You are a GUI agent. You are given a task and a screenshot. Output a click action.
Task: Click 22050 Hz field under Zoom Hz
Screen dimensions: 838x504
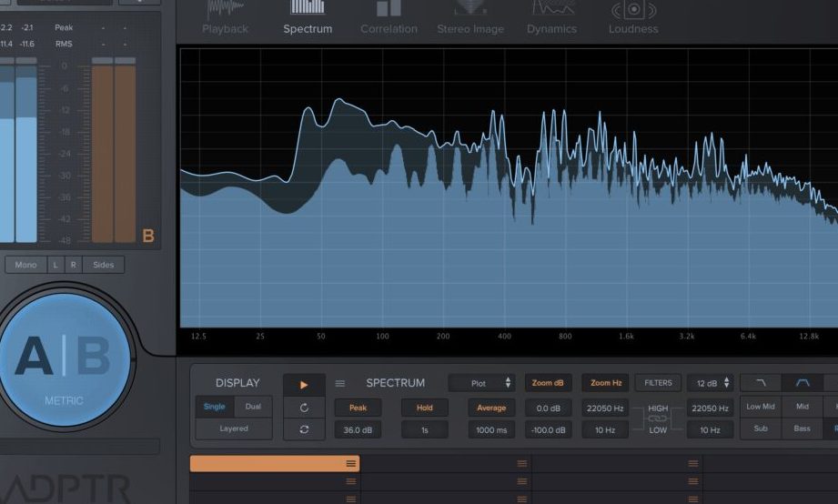(605, 408)
